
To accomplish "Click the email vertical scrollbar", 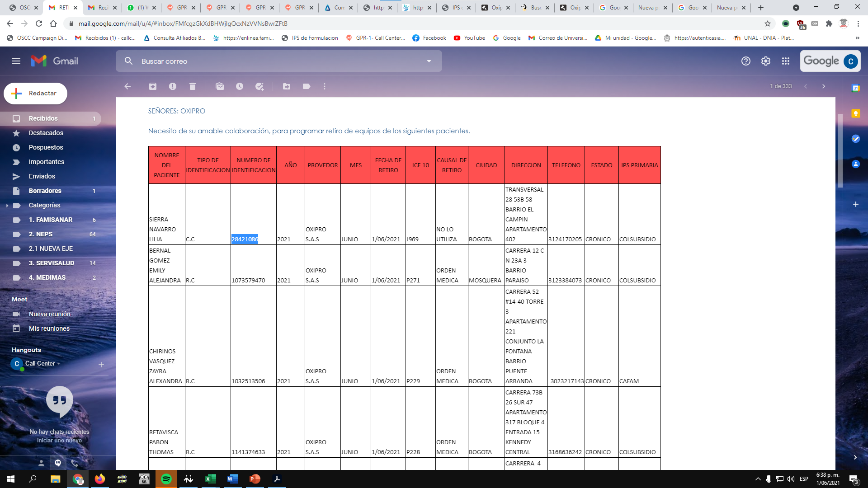I will pos(840,151).
